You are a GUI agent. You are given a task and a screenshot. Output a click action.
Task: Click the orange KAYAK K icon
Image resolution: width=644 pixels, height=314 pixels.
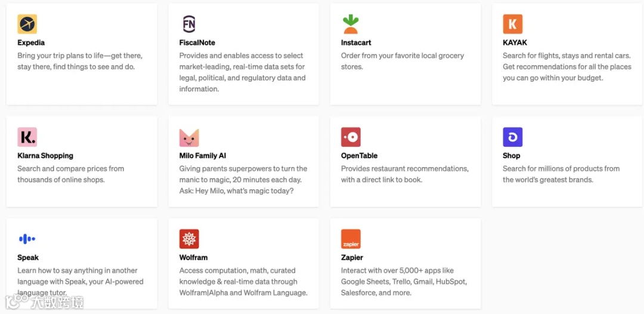tap(512, 24)
